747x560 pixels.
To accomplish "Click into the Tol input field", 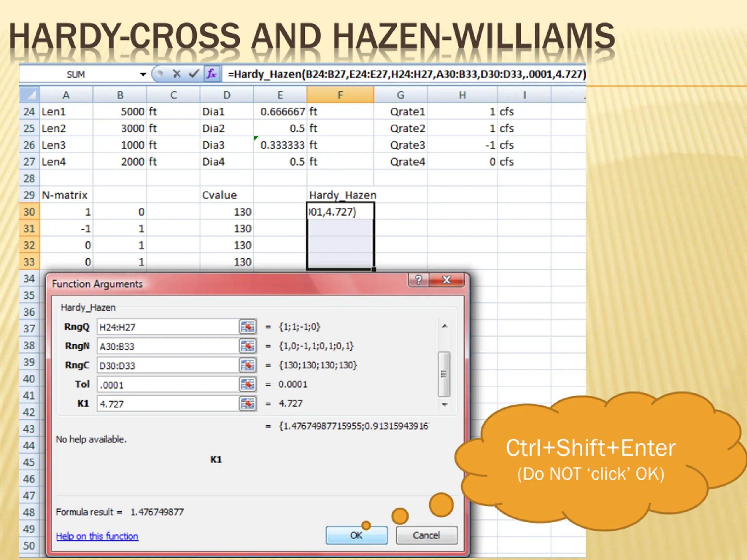I will coord(168,384).
